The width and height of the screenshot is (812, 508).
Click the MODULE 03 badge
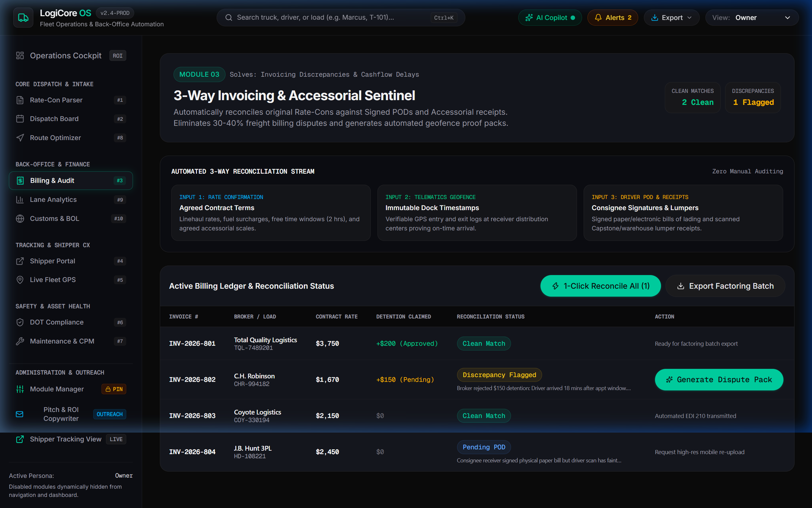pyautogui.click(x=200, y=74)
